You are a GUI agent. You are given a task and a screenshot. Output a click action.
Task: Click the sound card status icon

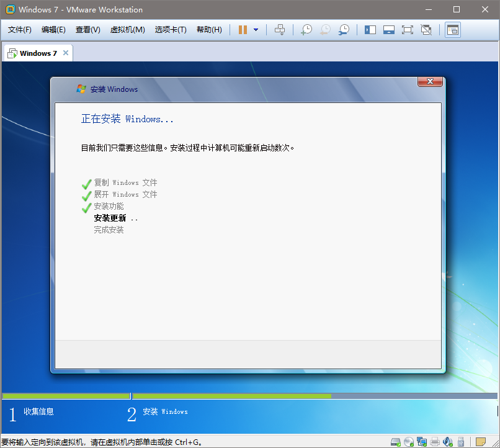point(448,442)
